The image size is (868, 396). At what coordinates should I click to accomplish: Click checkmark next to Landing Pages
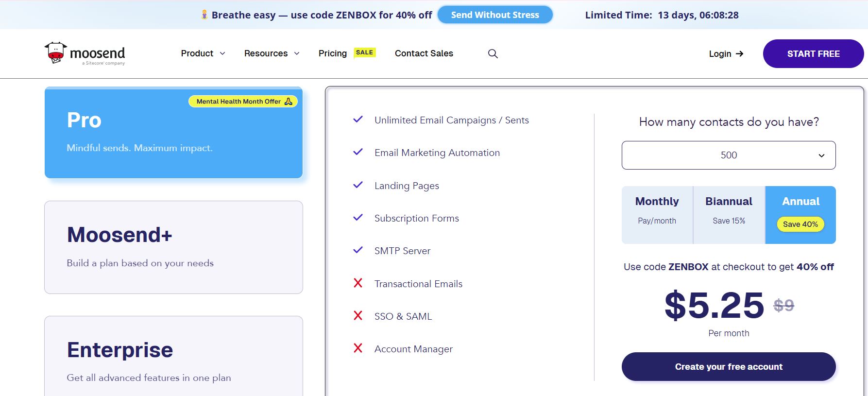358,185
